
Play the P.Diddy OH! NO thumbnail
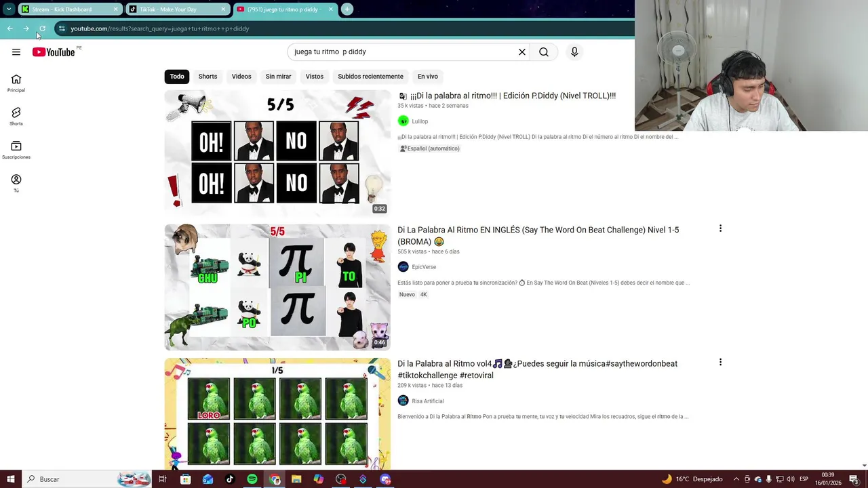pos(277,153)
